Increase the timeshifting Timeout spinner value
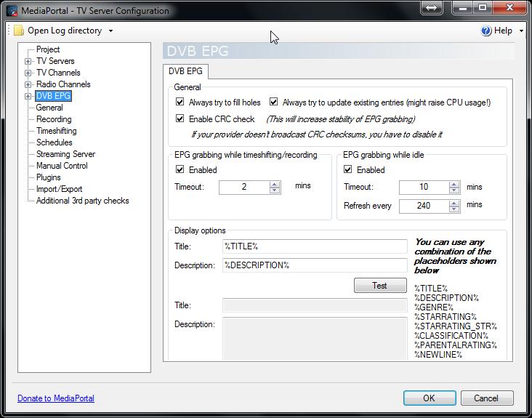This screenshot has width=532, height=418. [x=275, y=184]
